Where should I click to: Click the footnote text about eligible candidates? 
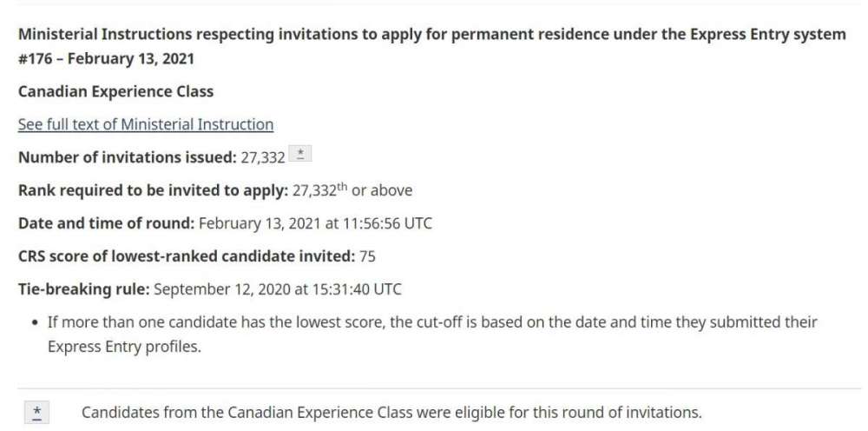click(x=391, y=412)
